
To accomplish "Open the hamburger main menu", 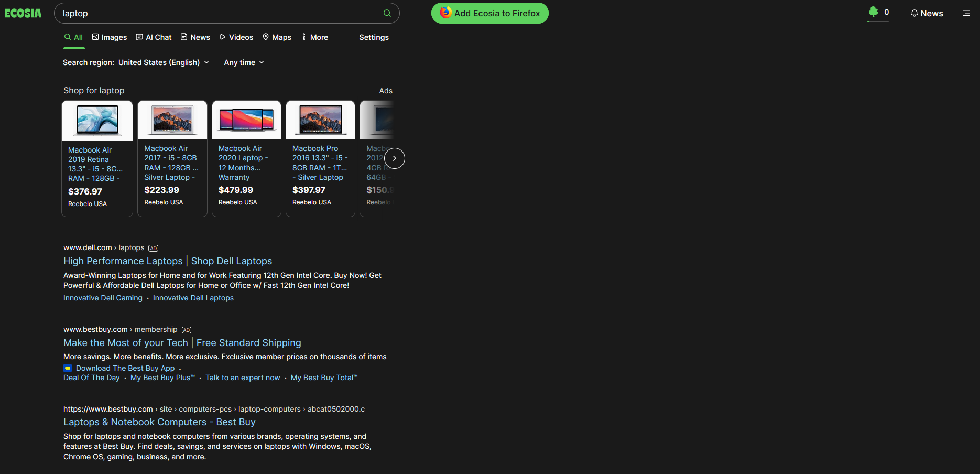I will [x=966, y=13].
